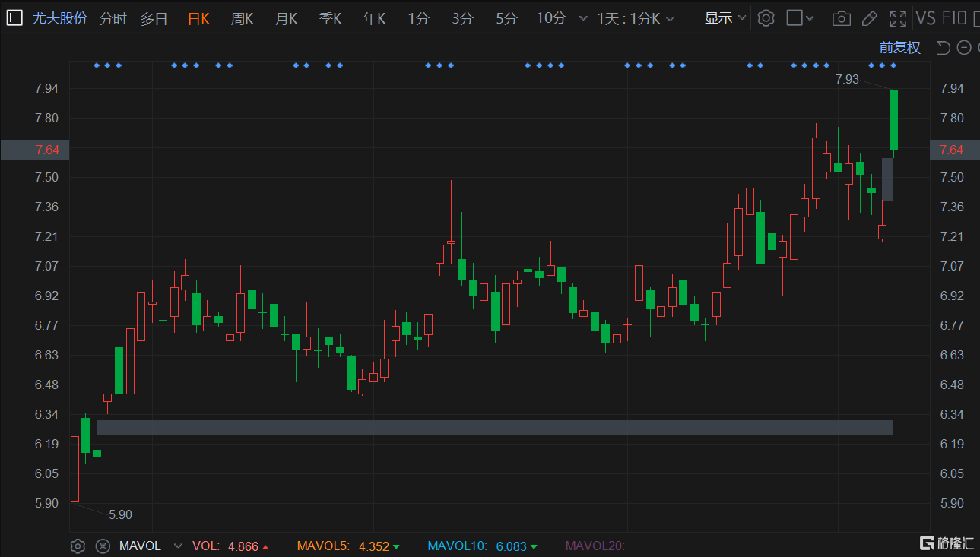The width and height of the screenshot is (980, 557).
Task: Click the 6.34 label on right axis
Action: (952, 414)
